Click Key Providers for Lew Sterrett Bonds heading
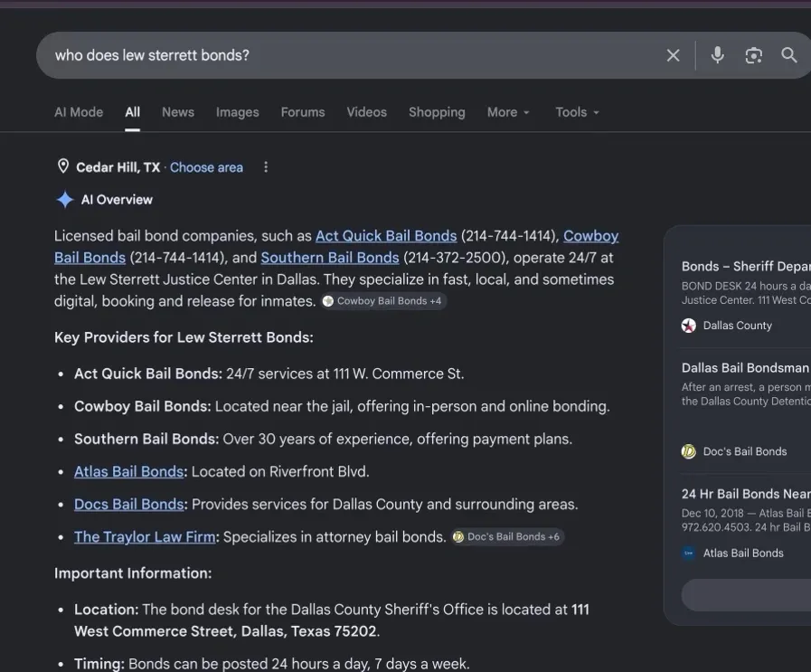 (184, 337)
